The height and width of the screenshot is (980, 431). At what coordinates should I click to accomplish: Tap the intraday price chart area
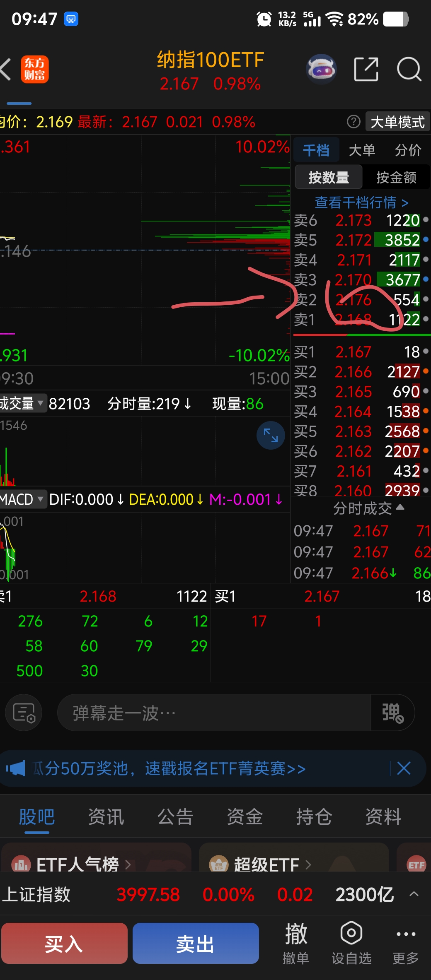(145, 250)
